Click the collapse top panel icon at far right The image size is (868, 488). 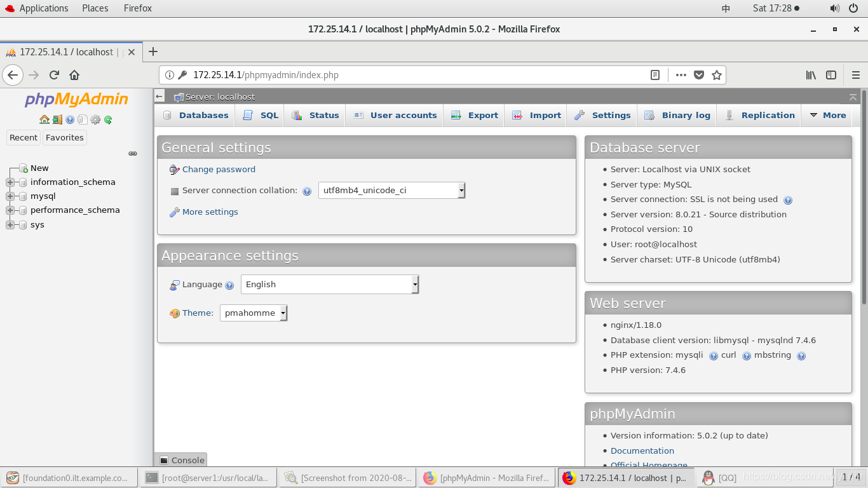pyautogui.click(x=853, y=97)
